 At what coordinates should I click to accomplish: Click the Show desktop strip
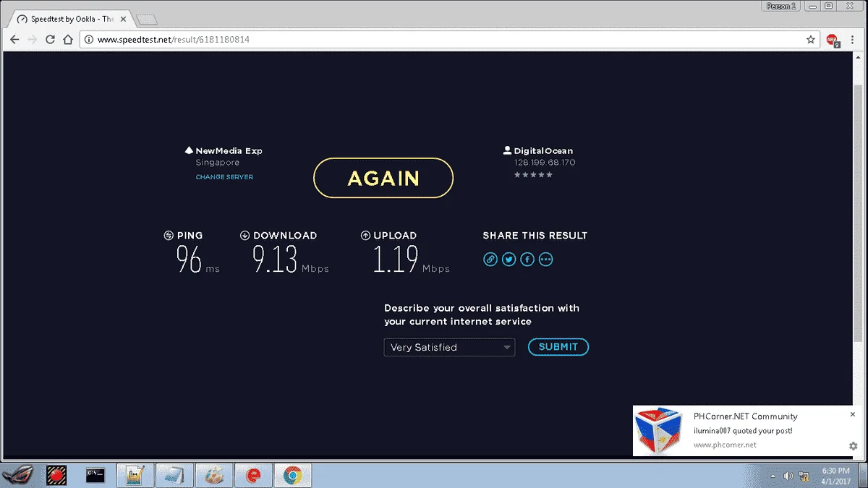[x=863, y=475]
